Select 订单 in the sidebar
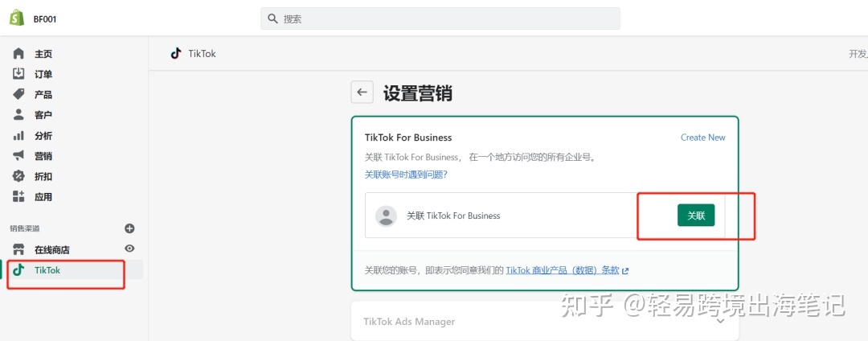 pos(43,74)
